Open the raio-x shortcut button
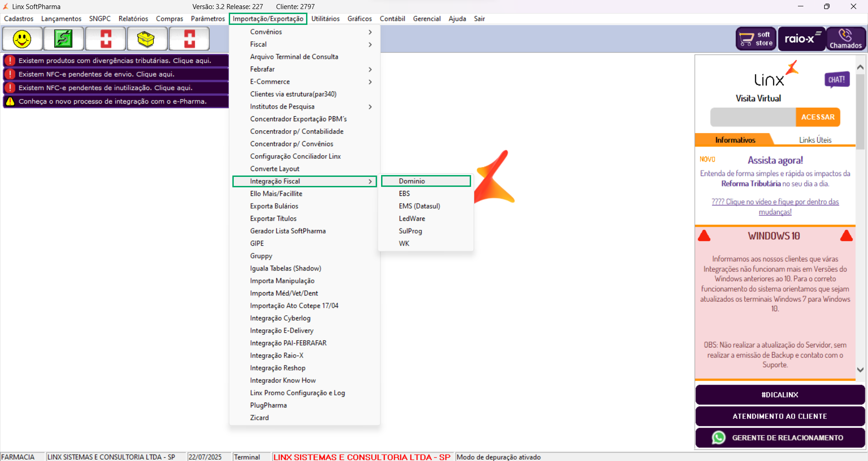 [802, 39]
